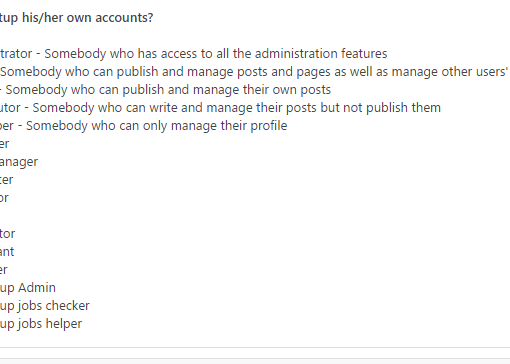
Task: Select the 'or' role below 'ter'
Action: coord(4,198)
